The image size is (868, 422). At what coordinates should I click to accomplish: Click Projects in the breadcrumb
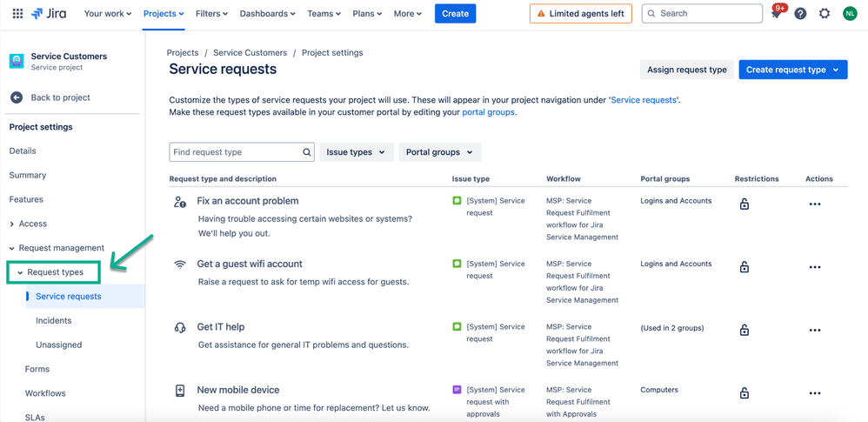point(183,53)
